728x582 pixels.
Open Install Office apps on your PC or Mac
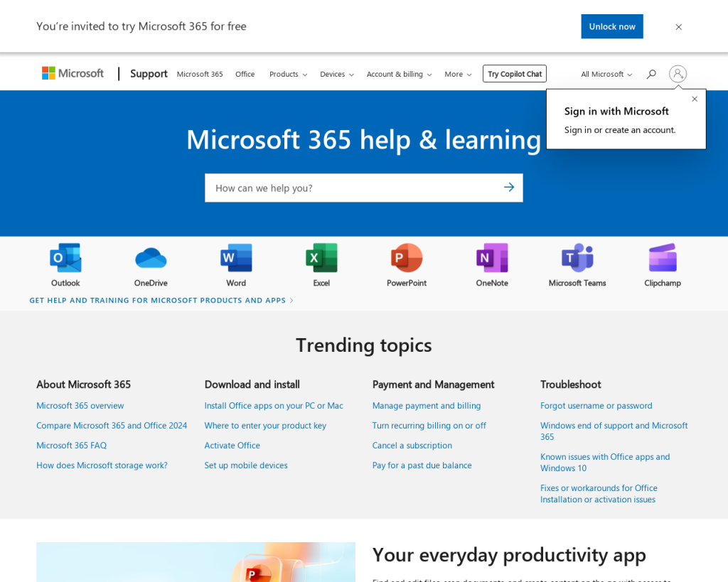click(x=274, y=406)
